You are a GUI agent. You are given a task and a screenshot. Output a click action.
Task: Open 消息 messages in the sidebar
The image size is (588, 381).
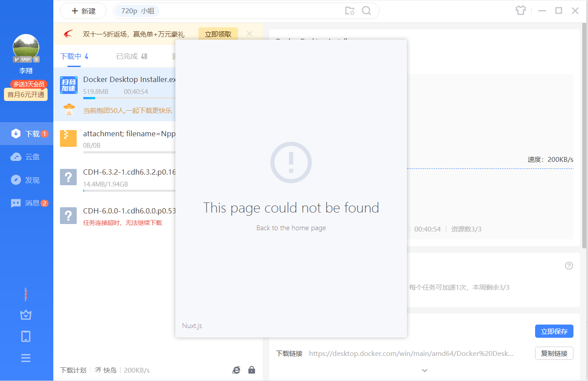coord(26,203)
